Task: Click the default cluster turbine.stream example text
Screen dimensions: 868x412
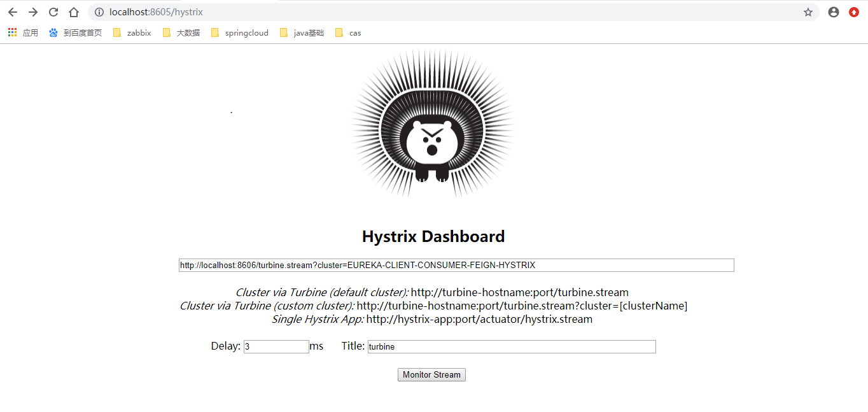Action: [519, 292]
